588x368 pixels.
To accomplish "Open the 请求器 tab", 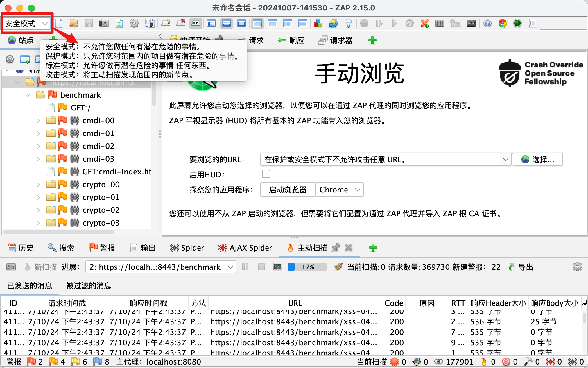I will (336, 40).
